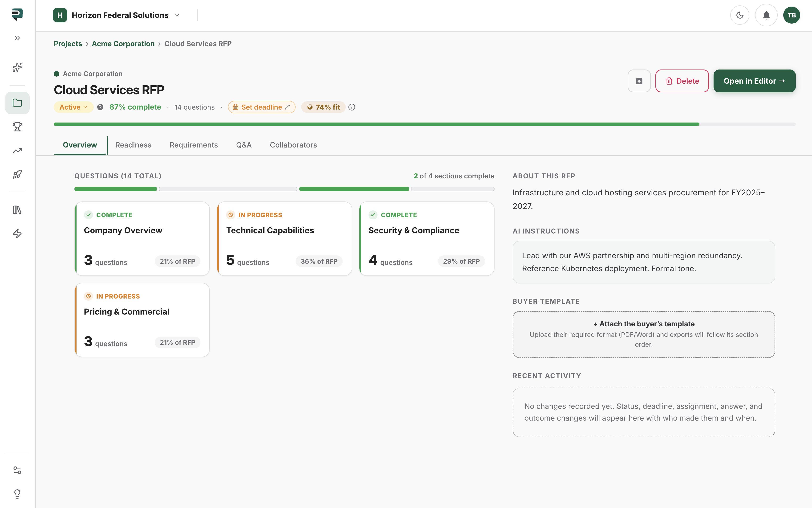This screenshot has width=812, height=508.
Task: Open the Active status dropdown
Action: pos(73,107)
